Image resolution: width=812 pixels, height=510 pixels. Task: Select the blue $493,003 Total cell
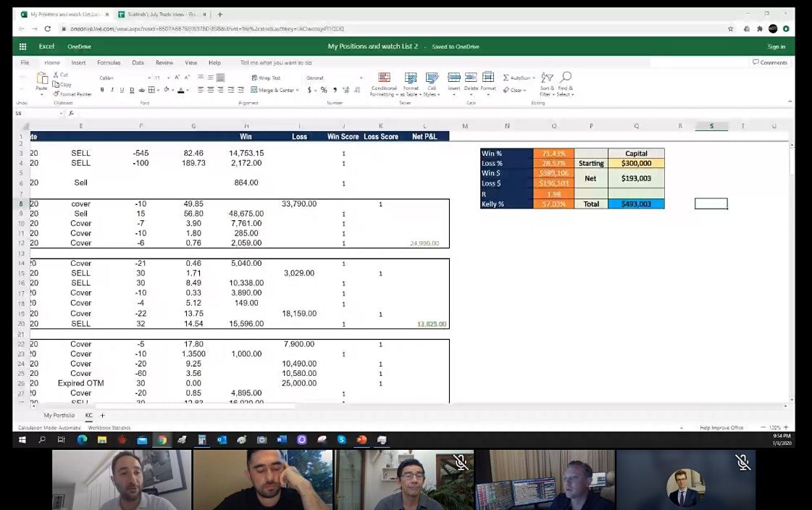tap(636, 204)
